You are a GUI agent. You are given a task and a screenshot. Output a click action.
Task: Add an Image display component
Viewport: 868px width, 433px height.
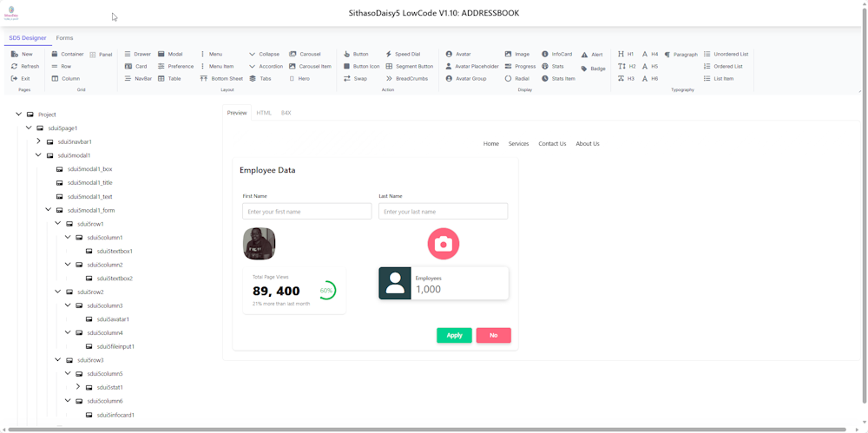tap(517, 55)
